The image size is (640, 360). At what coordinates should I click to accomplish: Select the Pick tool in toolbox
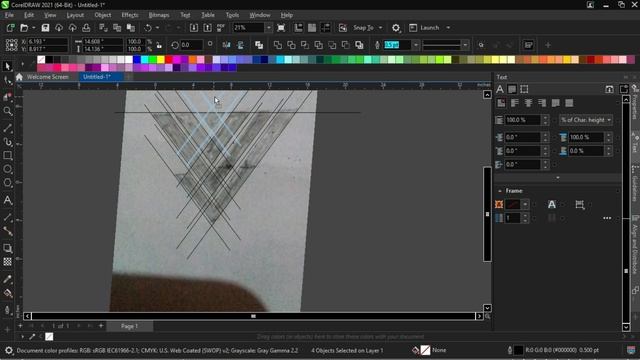click(x=7, y=66)
